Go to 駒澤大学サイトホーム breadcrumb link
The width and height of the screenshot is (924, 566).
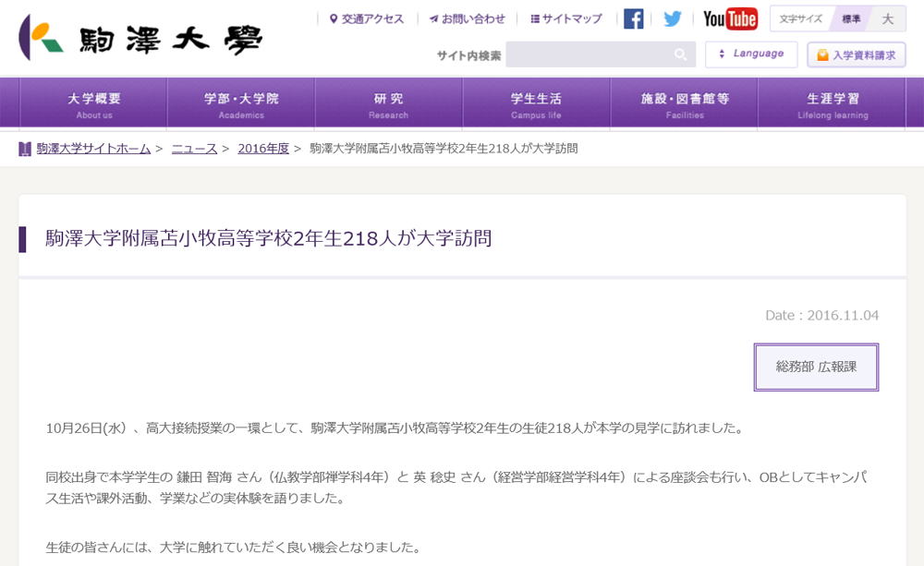point(93,149)
